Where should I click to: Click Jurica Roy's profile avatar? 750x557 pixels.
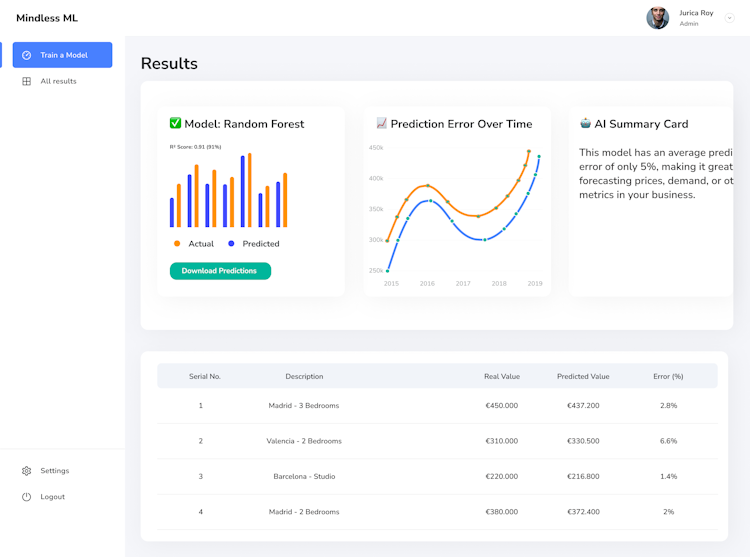(658, 18)
